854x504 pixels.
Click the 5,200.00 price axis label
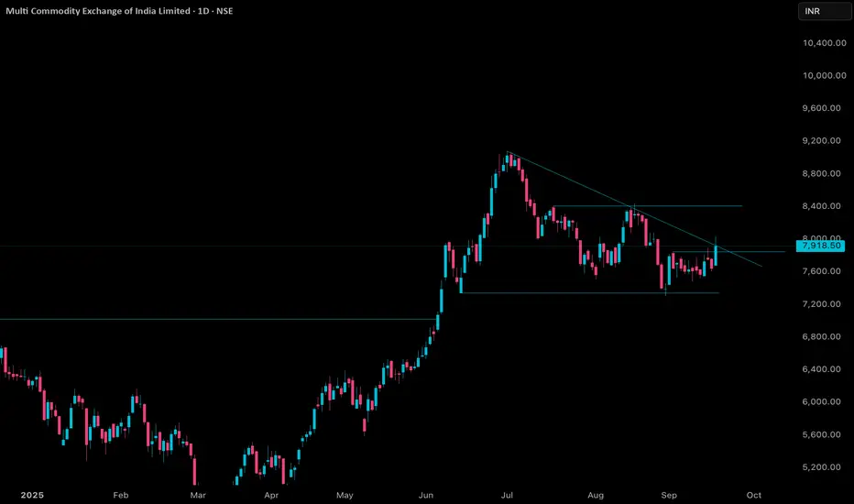821,467
